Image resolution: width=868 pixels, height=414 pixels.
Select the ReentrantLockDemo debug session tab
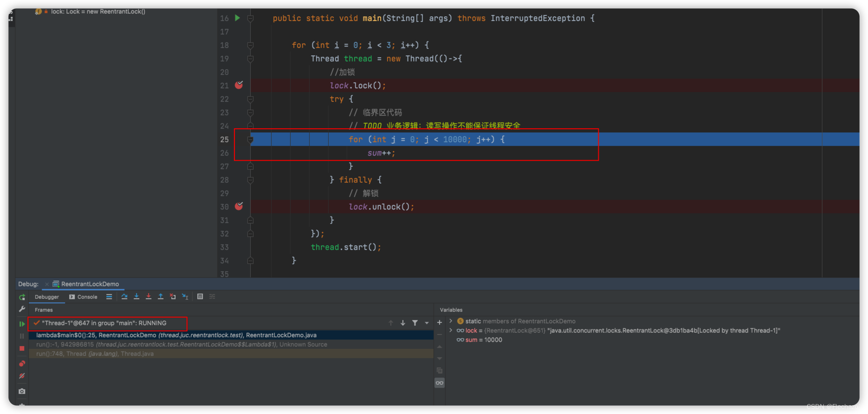coord(86,284)
